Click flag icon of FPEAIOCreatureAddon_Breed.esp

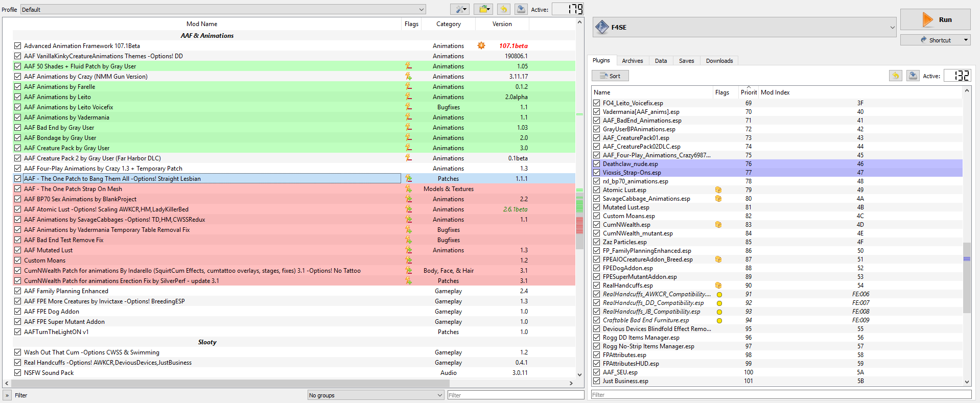click(718, 259)
